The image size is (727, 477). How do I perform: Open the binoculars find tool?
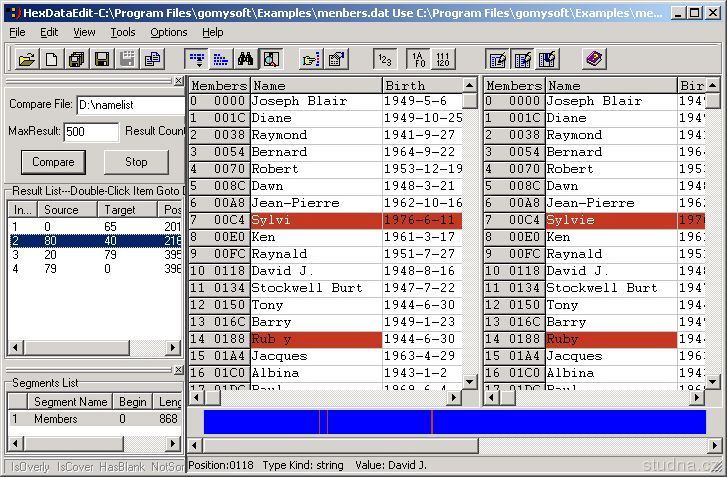(x=246, y=59)
